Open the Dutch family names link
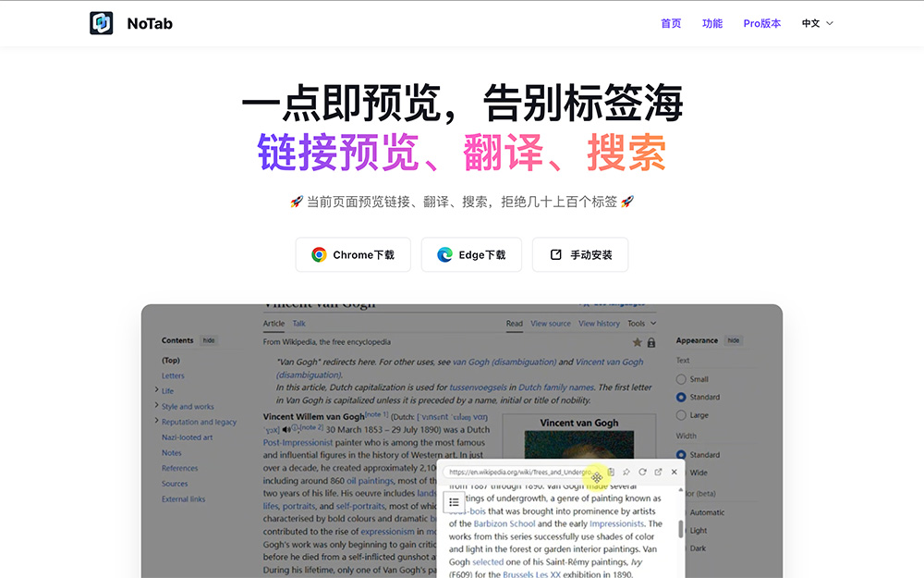Viewport: 924px width, 578px height. point(556,387)
